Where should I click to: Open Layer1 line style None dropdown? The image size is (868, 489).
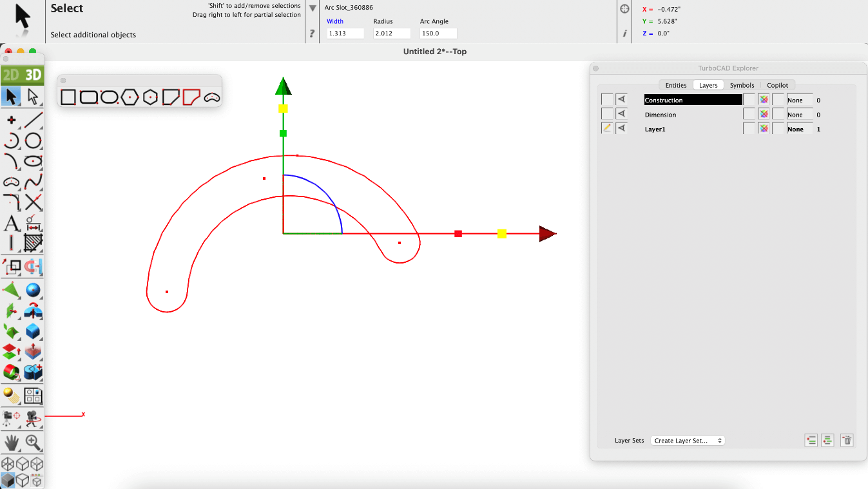tap(799, 129)
